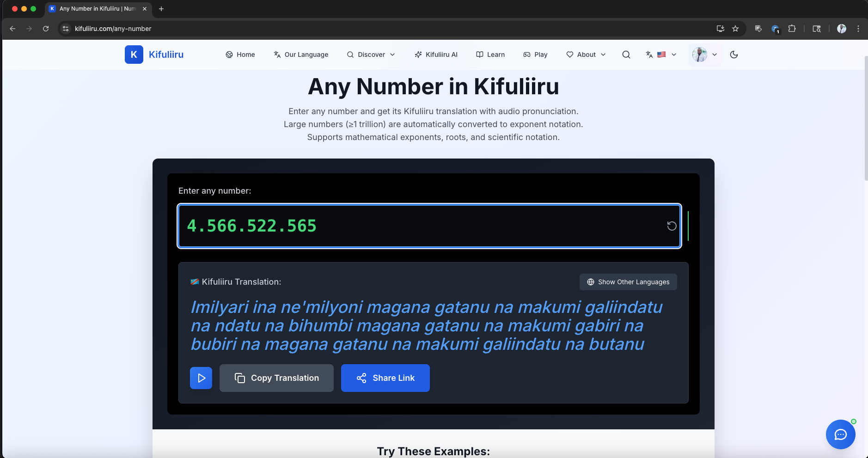
Task: Click the Copy Translation button
Action: (276, 378)
